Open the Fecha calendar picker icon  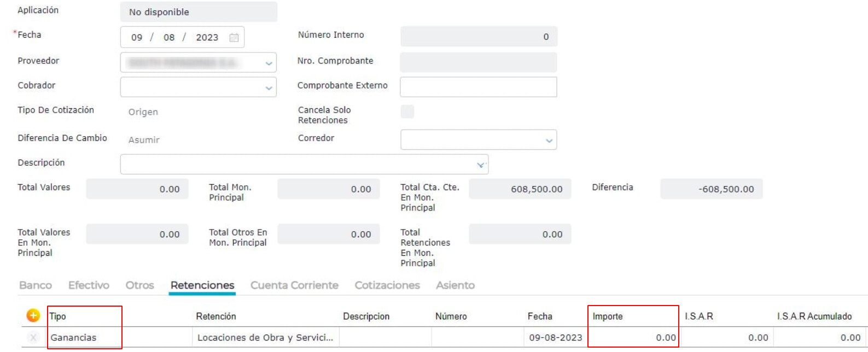coord(234,38)
